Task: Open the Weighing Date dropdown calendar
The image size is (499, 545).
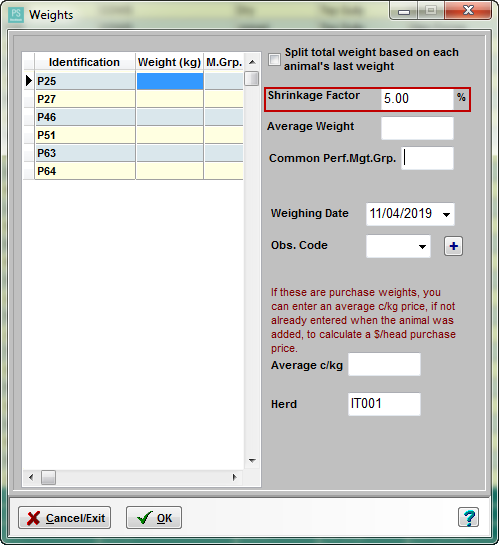Action: tap(447, 214)
